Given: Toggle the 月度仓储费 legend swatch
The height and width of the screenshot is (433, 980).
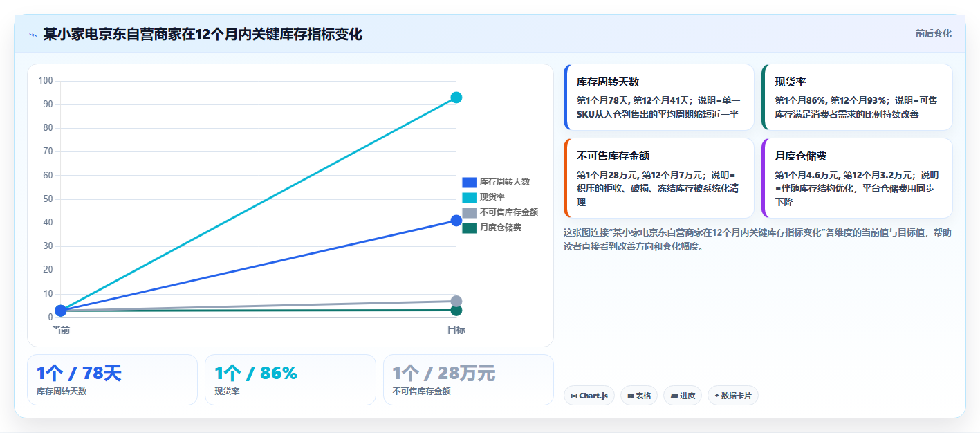Looking at the screenshot, I should coord(470,228).
